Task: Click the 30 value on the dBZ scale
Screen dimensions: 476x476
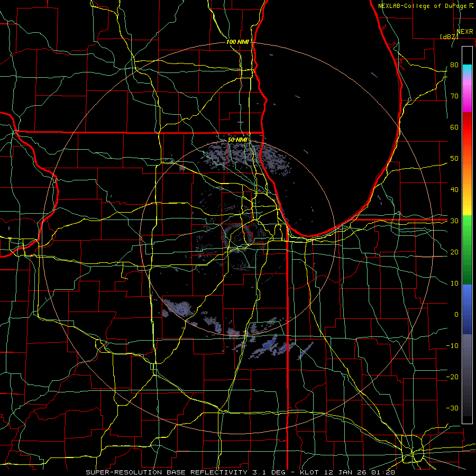Action: click(454, 221)
